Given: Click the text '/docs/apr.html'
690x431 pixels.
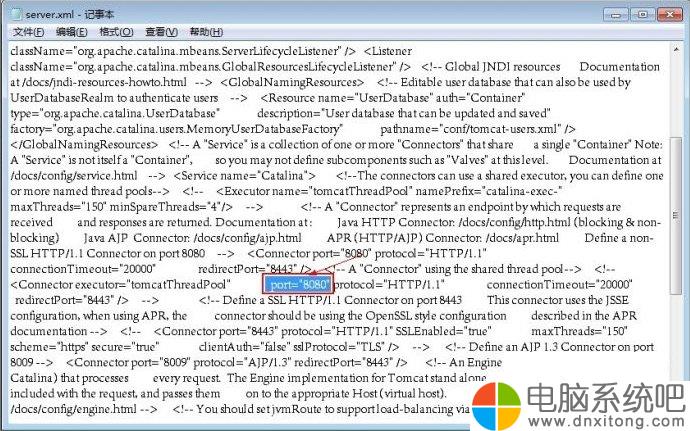Looking at the screenshot, I should click(x=522, y=238).
